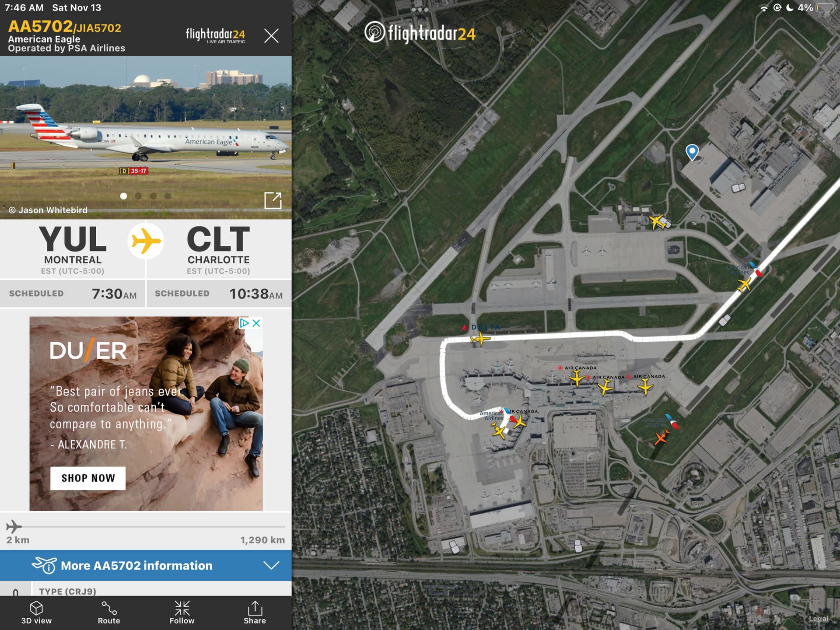840x630 pixels.
Task: Open the ad info triangle icon
Action: tap(244, 323)
